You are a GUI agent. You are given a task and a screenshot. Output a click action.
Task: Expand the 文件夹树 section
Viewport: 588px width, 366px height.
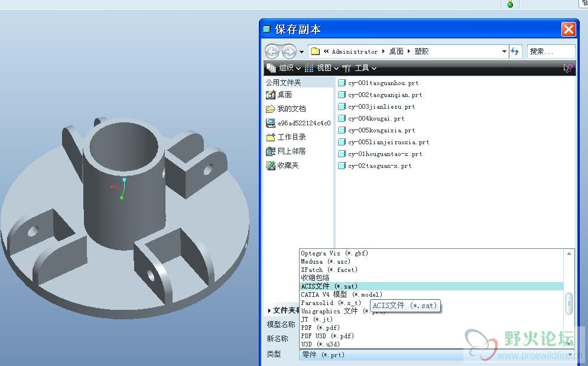(x=284, y=310)
